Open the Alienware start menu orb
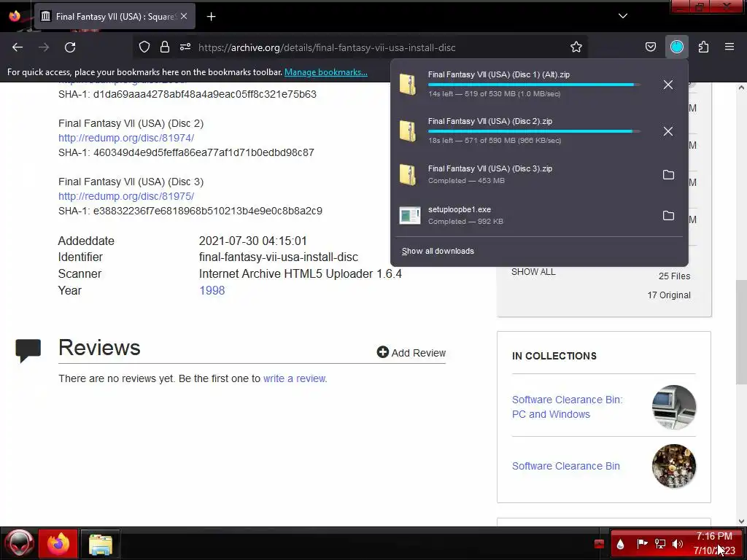 pos(19,543)
